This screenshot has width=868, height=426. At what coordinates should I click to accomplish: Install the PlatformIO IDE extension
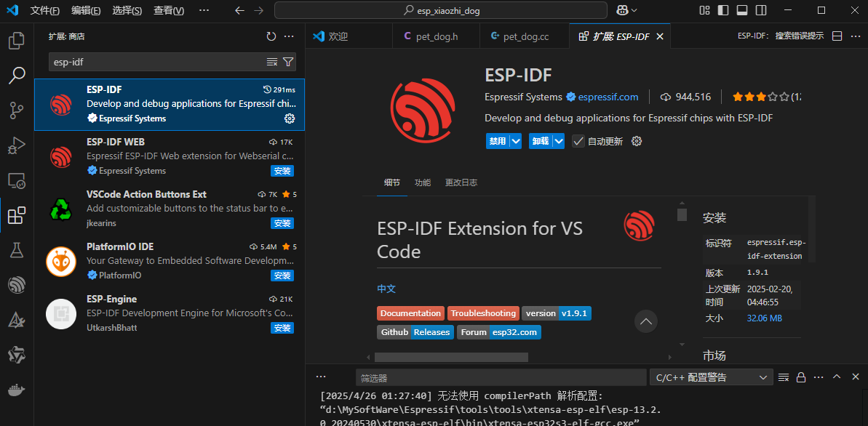tap(282, 276)
